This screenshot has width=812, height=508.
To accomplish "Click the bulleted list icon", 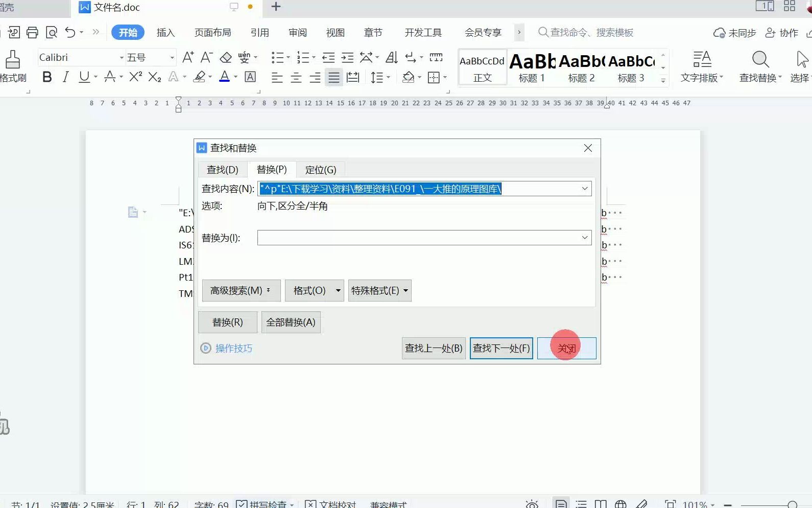I will coord(277,57).
